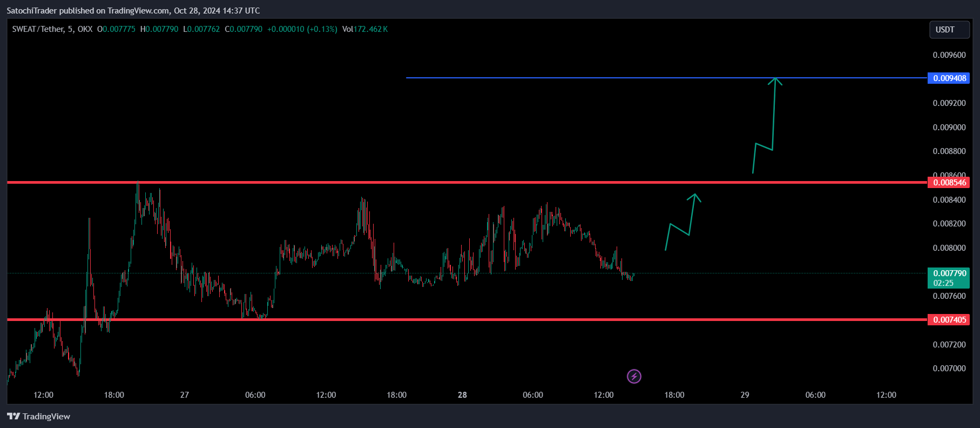Click the 0.008200 price axis label
The height and width of the screenshot is (428, 980).
[x=949, y=224]
